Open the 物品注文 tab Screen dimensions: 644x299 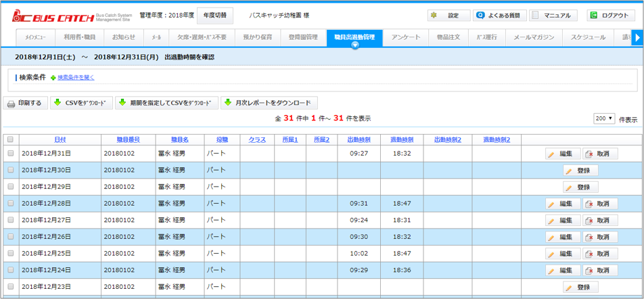tap(448, 37)
